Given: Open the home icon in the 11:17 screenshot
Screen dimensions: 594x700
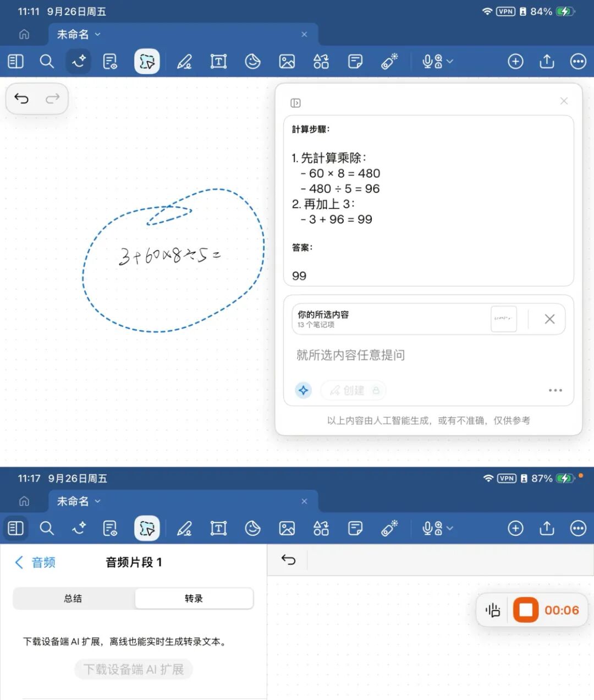Looking at the screenshot, I should coord(24,501).
